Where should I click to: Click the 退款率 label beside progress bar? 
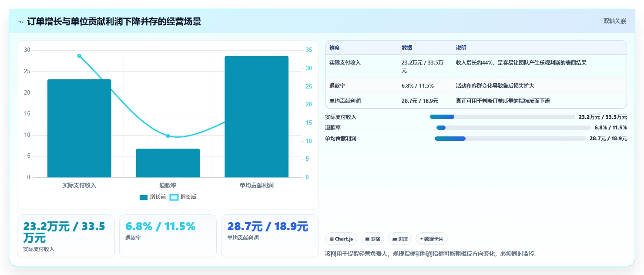[333, 128]
